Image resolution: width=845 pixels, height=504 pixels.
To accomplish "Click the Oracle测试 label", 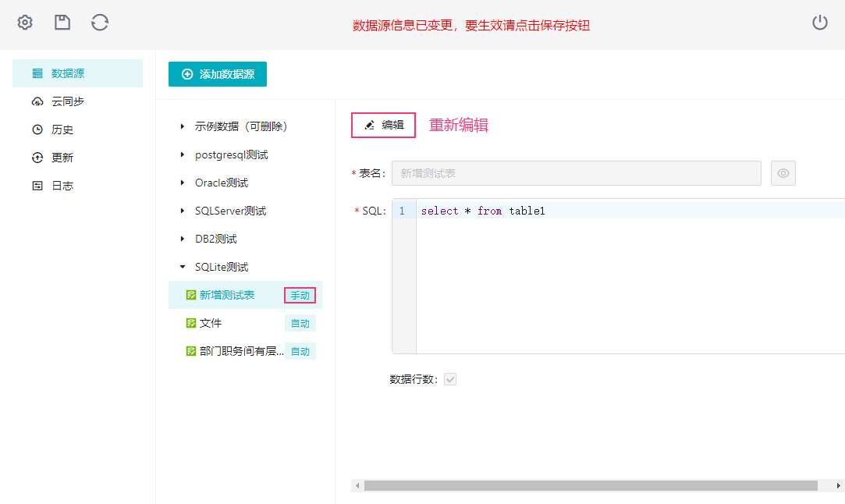I will click(222, 183).
